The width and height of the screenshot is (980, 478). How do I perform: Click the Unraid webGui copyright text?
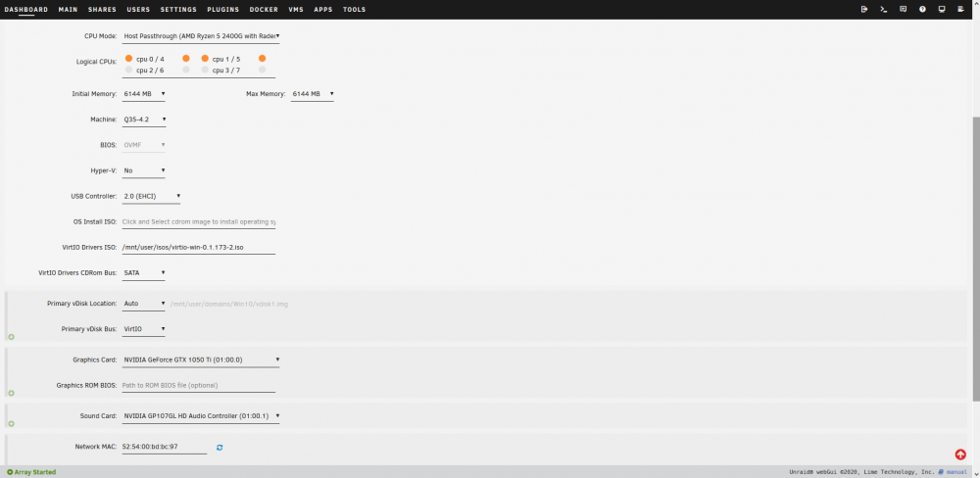[861, 472]
